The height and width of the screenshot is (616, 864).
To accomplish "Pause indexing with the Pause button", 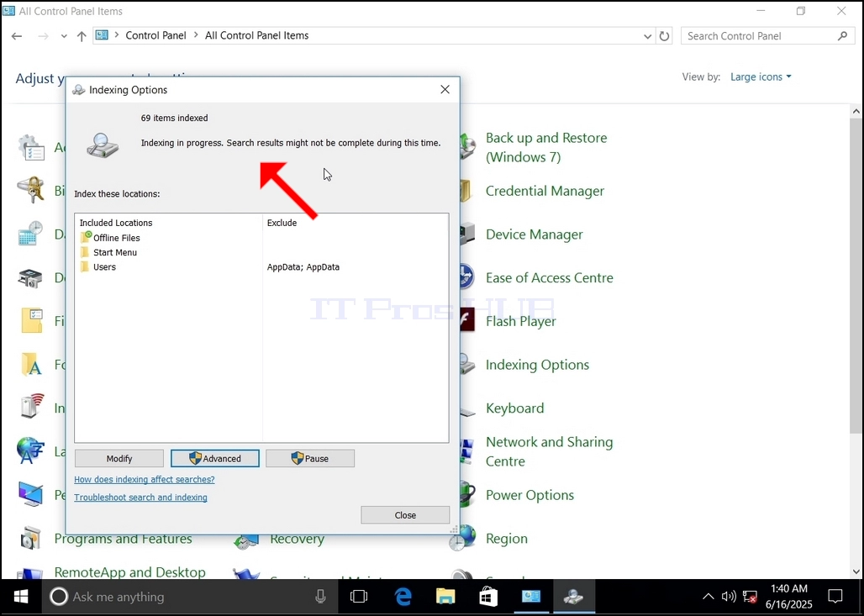I will pyautogui.click(x=310, y=458).
